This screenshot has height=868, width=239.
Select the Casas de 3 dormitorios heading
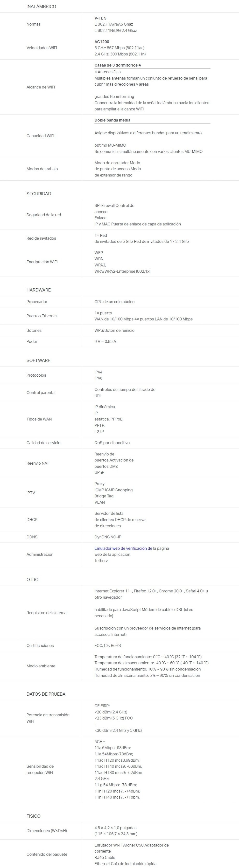tap(118, 65)
